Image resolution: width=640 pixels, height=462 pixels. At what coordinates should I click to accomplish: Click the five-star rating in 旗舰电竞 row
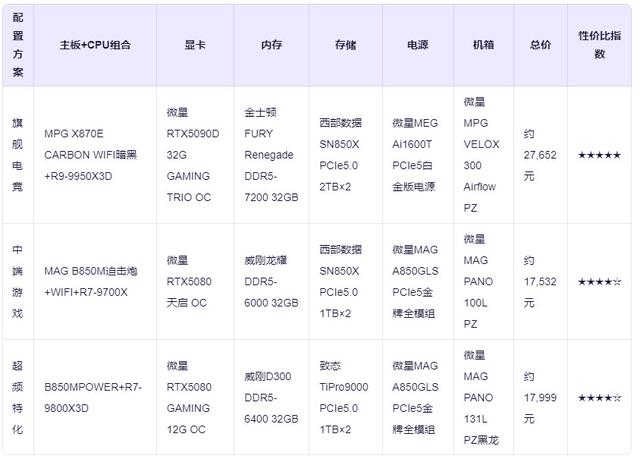599,155
